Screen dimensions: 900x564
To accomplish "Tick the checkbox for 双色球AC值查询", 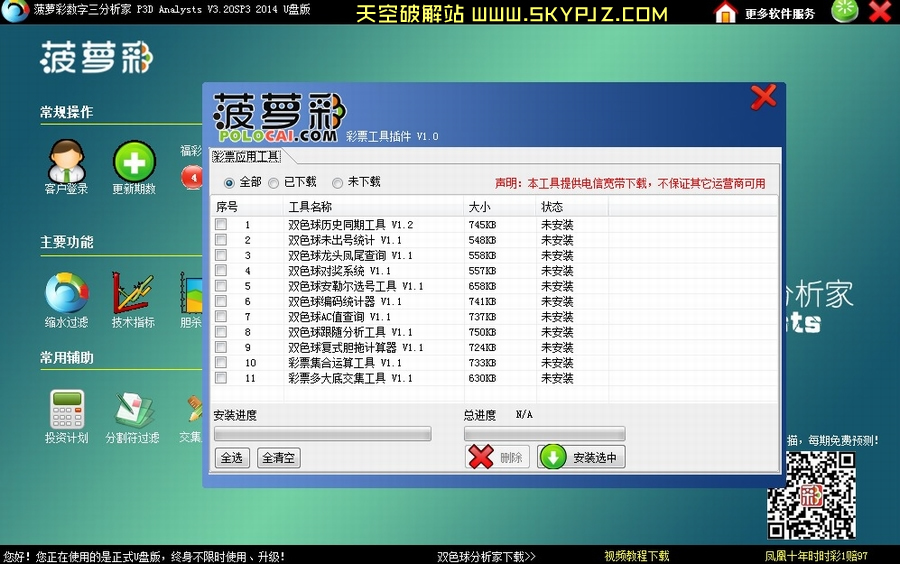I will [221, 317].
